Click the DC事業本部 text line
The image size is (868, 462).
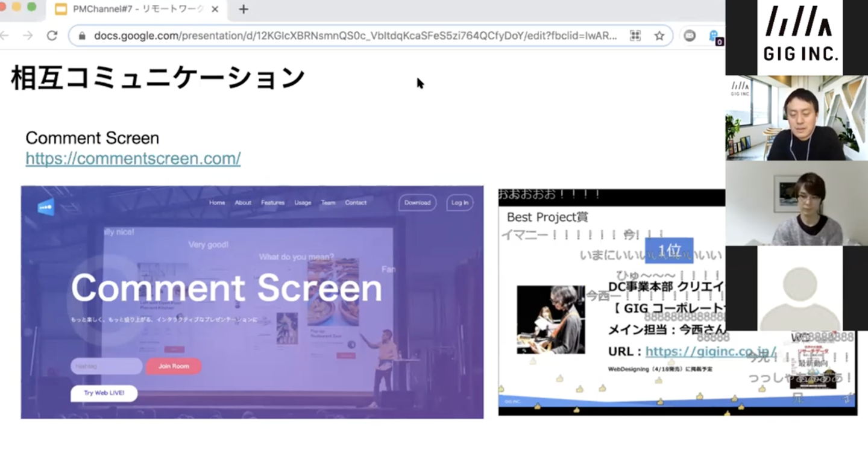point(666,287)
